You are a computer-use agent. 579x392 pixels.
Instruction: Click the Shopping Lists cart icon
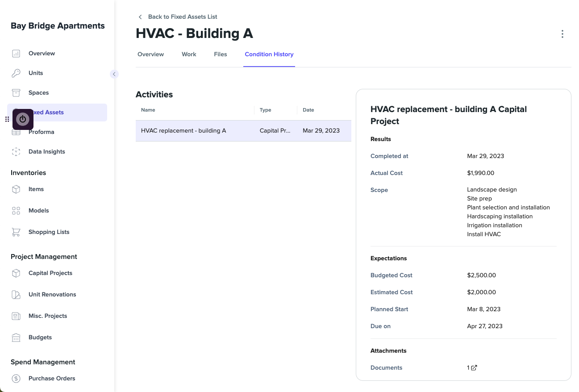(16, 232)
